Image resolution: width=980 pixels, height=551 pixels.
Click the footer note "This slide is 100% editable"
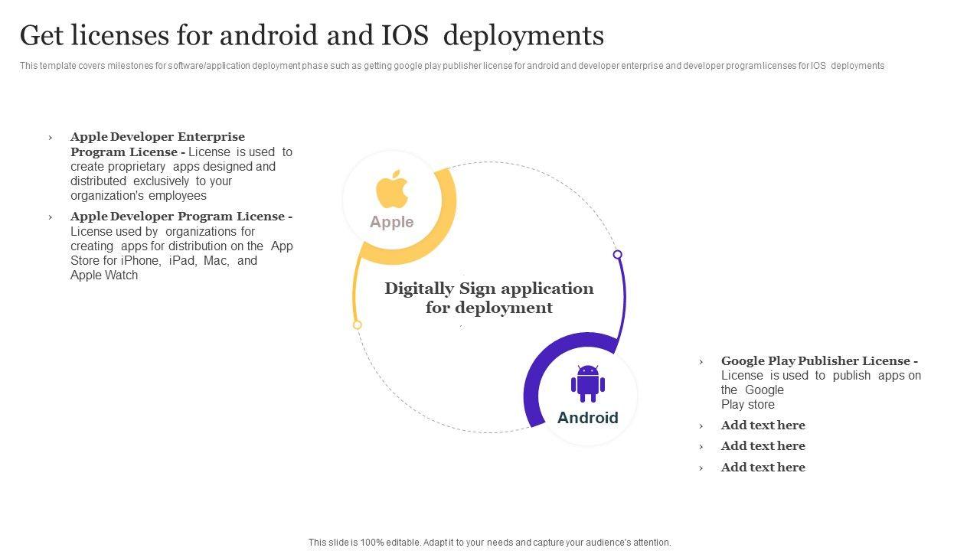[490, 543]
